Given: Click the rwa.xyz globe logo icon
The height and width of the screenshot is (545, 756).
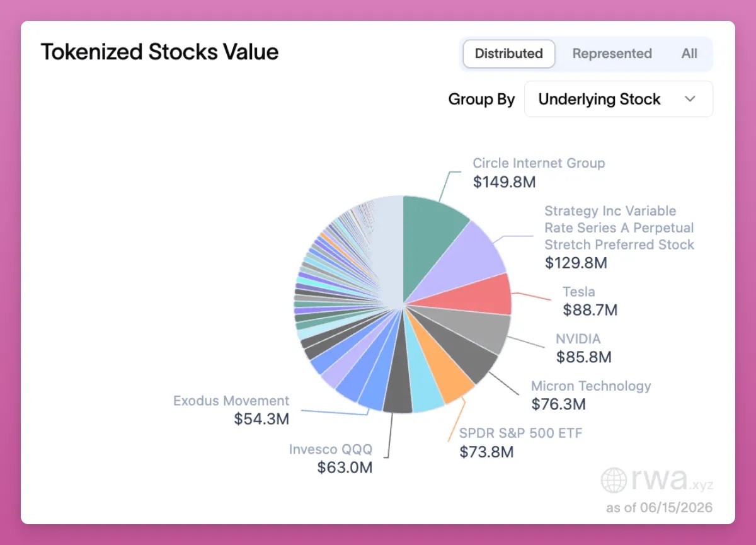Looking at the screenshot, I should (x=613, y=480).
